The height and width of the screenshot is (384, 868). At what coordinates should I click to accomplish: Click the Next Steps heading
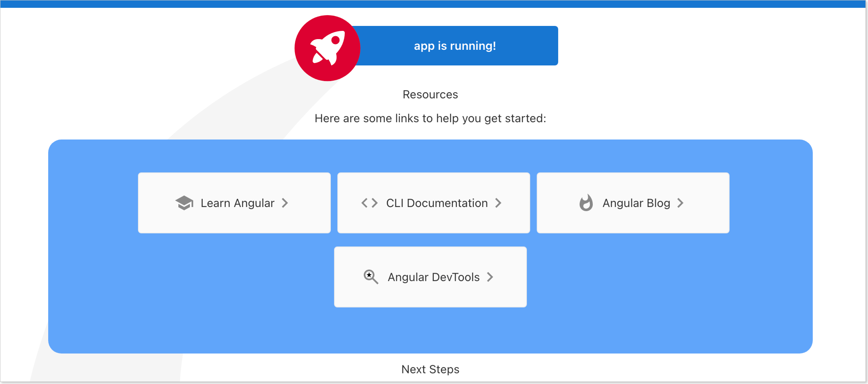[x=430, y=369]
